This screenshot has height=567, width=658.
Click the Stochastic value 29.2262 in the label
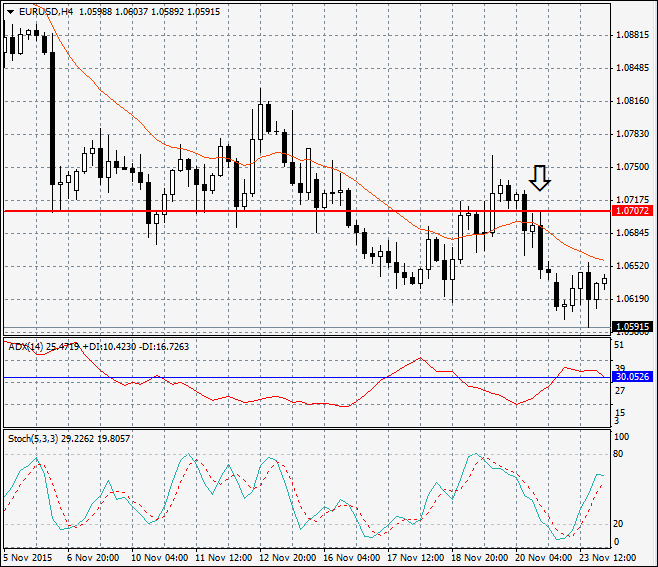(x=78, y=439)
